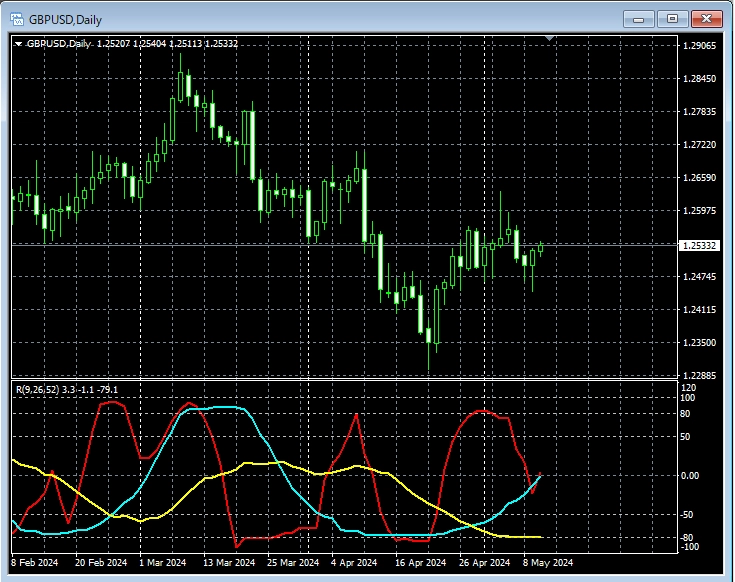Click the 120 level on indicator scale

click(687, 387)
